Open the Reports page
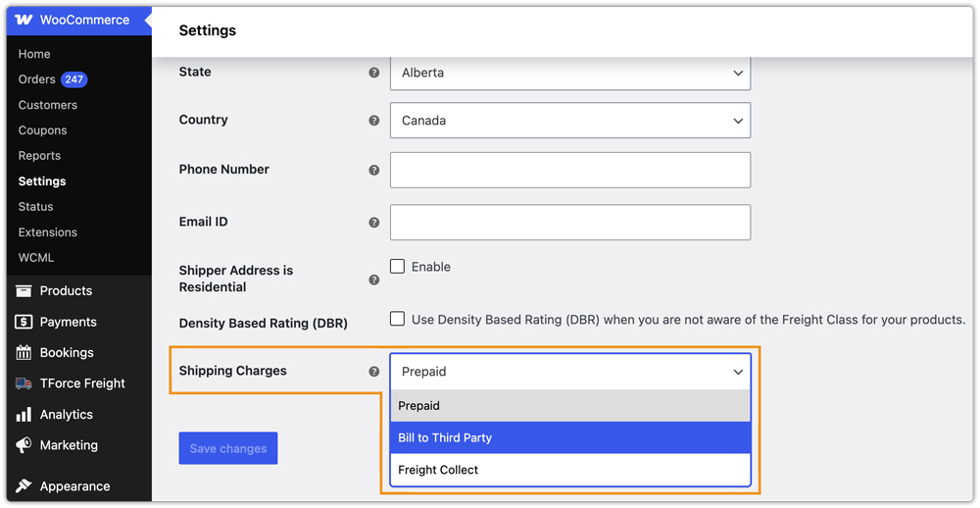The height and width of the screenshot is (508, 980). click(x=39, y=156)
